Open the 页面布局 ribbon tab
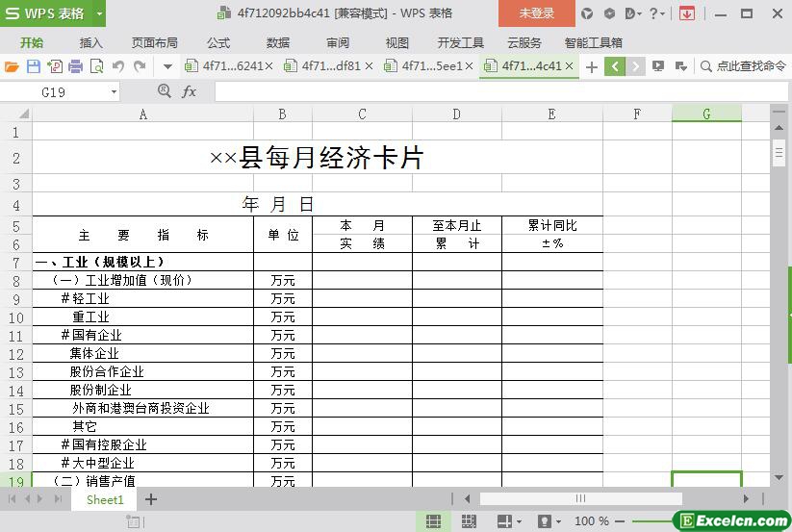Screen dimensions: 792x532 [x=155, y=43]
